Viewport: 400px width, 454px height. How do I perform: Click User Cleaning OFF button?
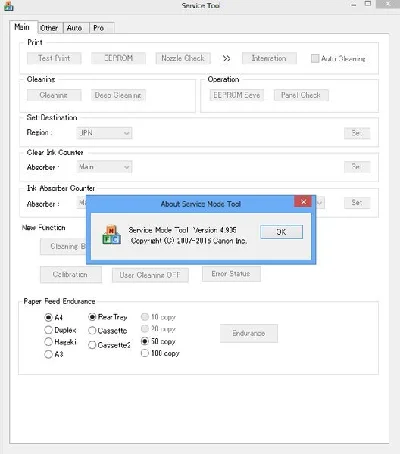click(150, 275)
